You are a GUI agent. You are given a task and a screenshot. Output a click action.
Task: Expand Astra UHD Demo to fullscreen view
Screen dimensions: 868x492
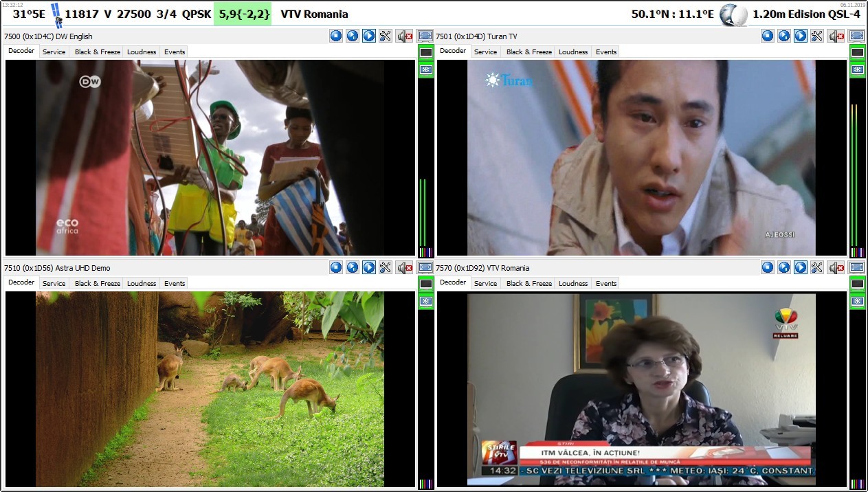(425, 267)
